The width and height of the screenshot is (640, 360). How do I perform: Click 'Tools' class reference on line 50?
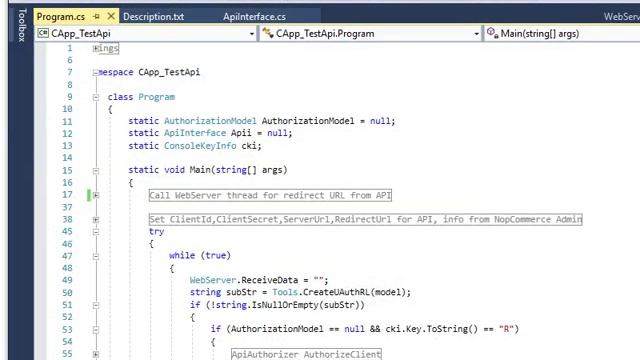click(x=285, y=292)
